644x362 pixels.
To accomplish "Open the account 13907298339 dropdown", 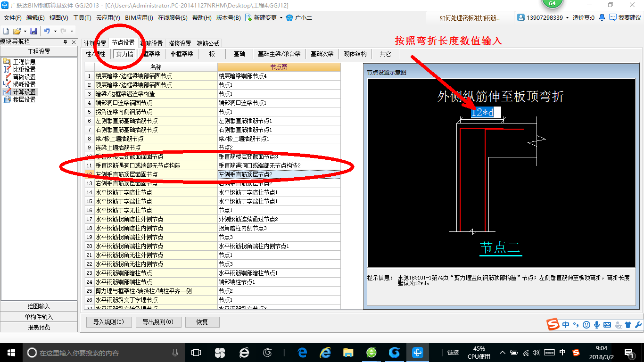I will pyautogui.click(x=567, y=18).
